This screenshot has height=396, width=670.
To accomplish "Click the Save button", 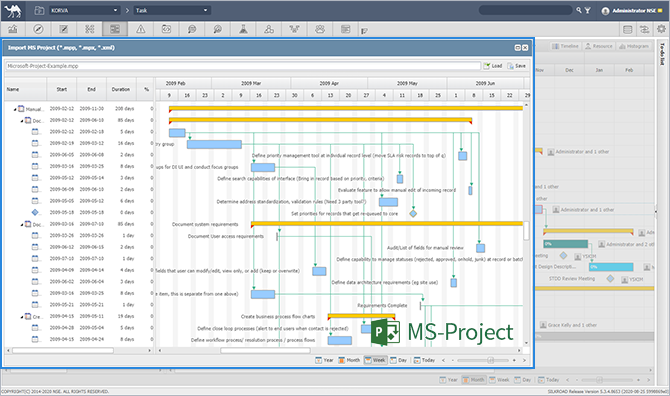I will 517,66.
